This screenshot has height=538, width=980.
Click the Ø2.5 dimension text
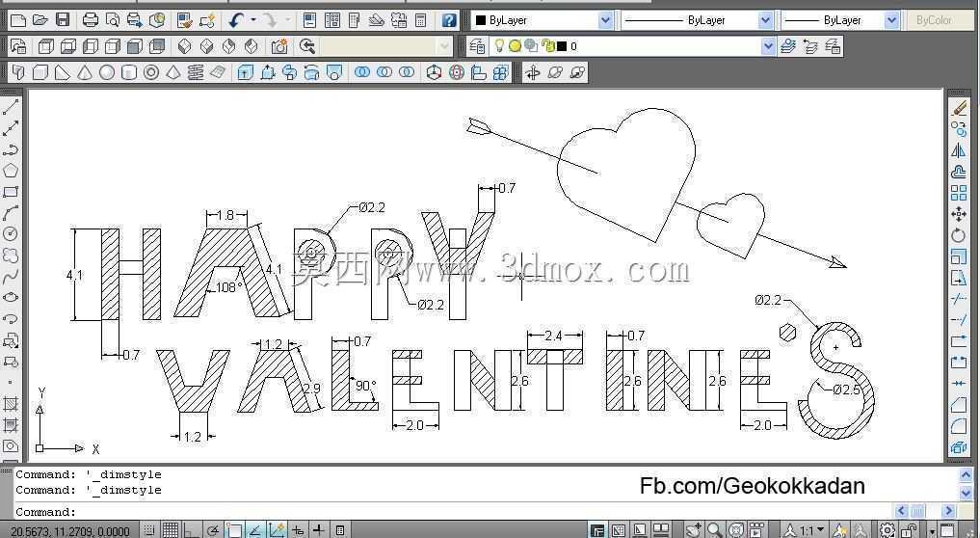pos(846,390)
